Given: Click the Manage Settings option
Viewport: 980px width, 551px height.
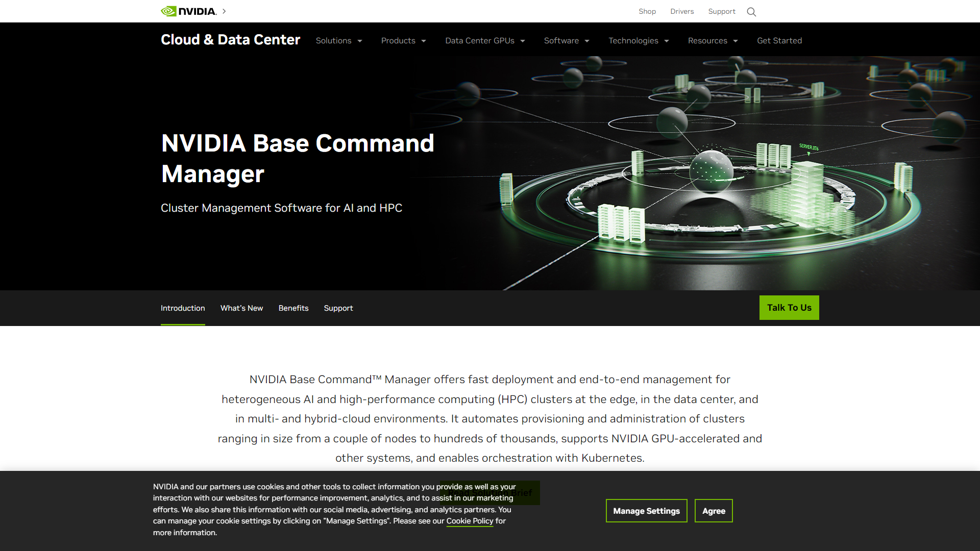Looking at the screenshot, I should click(x=646, y=511).
